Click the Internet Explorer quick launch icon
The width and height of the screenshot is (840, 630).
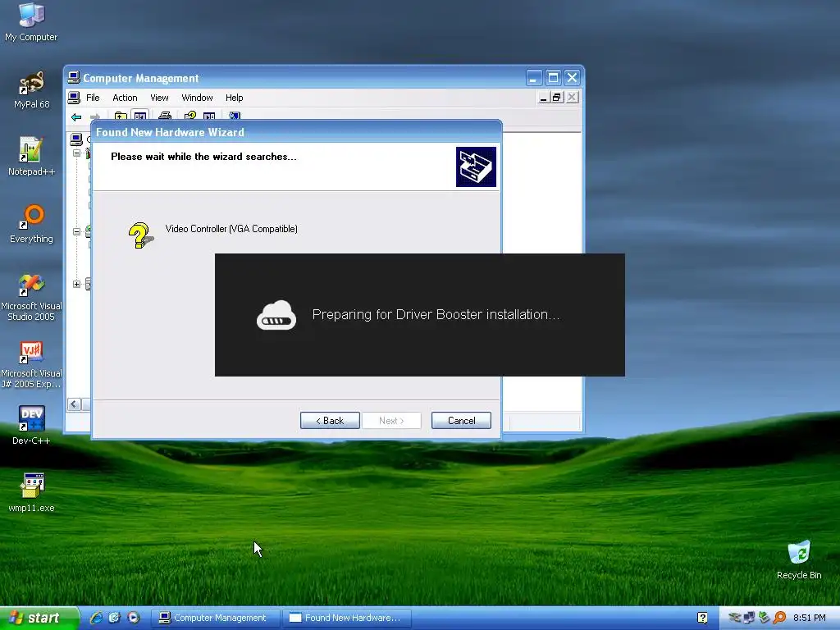coord(96,618)
